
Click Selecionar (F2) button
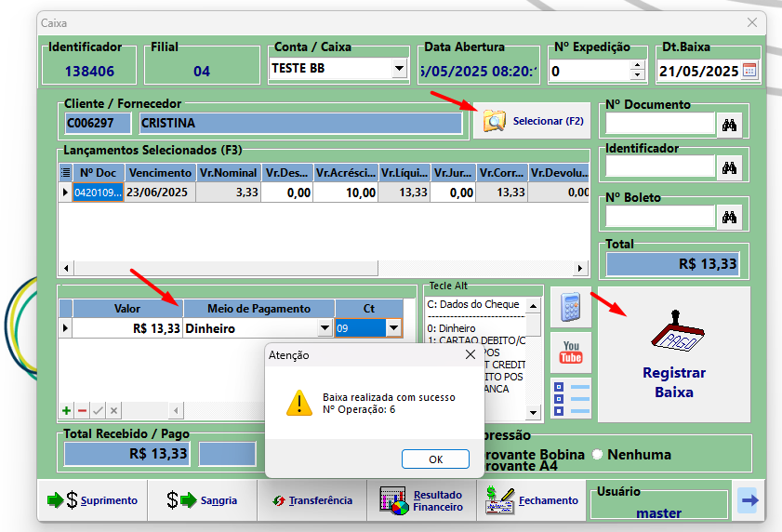coord(532,121)
